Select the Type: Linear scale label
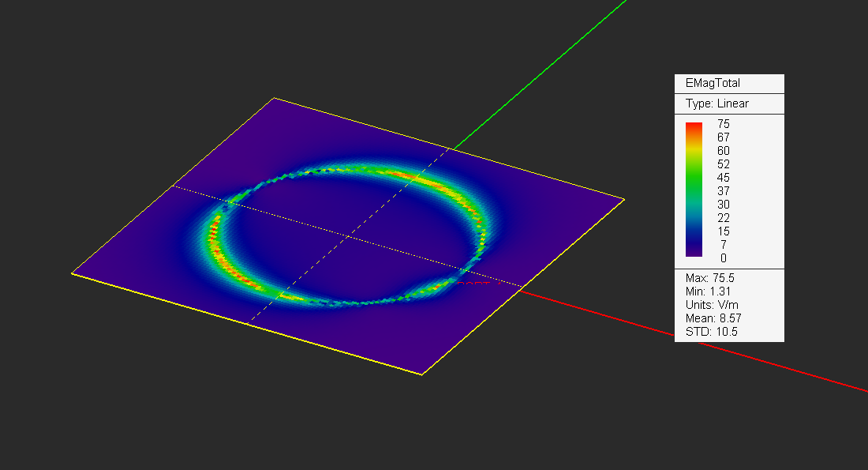This screenshot has width=868, height=470. tap(716, 103)
